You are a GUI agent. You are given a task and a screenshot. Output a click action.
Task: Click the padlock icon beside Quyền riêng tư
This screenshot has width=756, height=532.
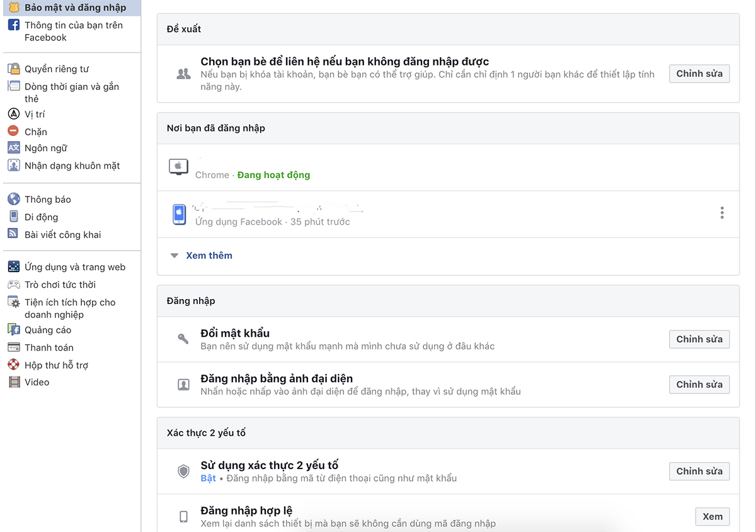pyautogui.click(x=13, y=69)
